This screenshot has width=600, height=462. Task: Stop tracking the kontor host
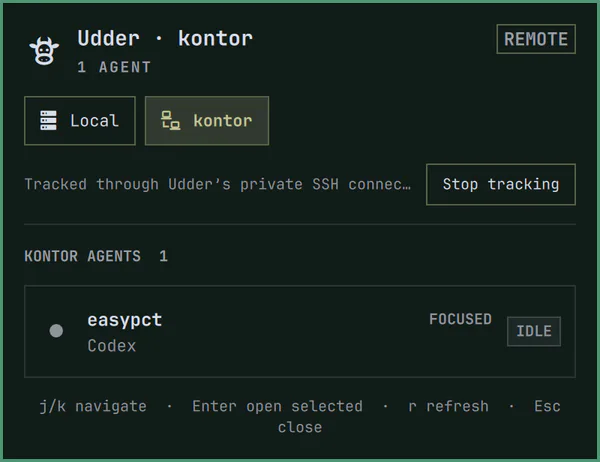pyautogui.click(x=501, y=184)
